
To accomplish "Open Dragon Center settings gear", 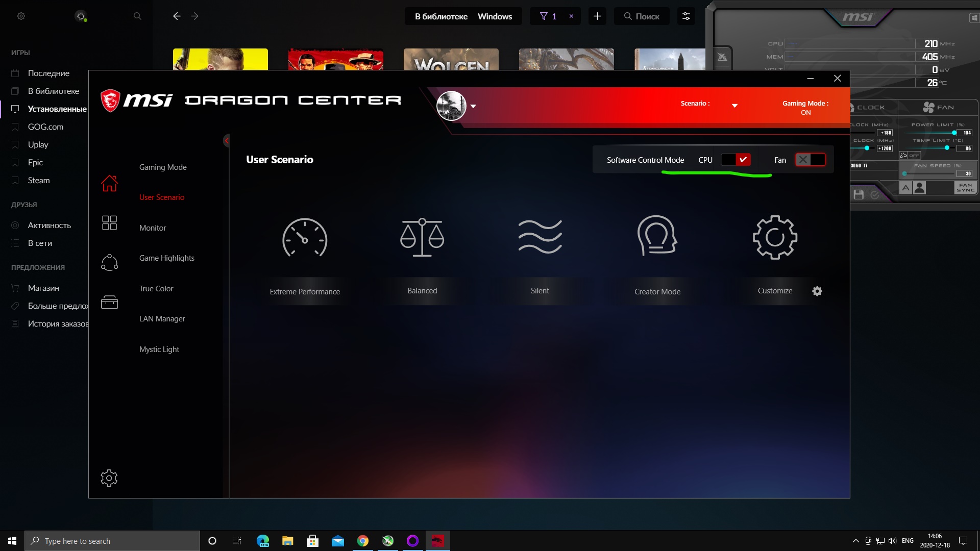I will click(x=109, y=478).
